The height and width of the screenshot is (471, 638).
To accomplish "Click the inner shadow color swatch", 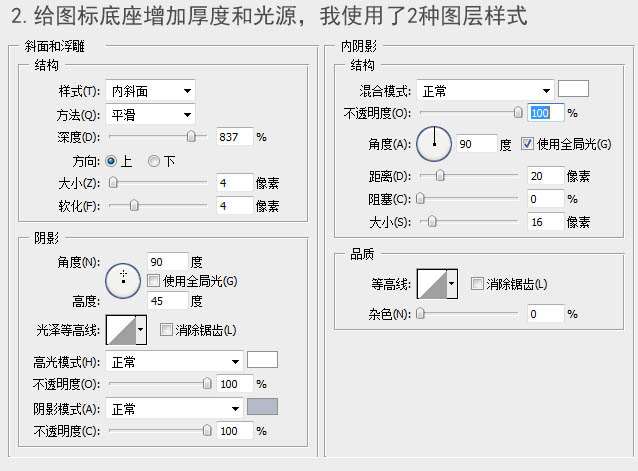I will [573, 89].
